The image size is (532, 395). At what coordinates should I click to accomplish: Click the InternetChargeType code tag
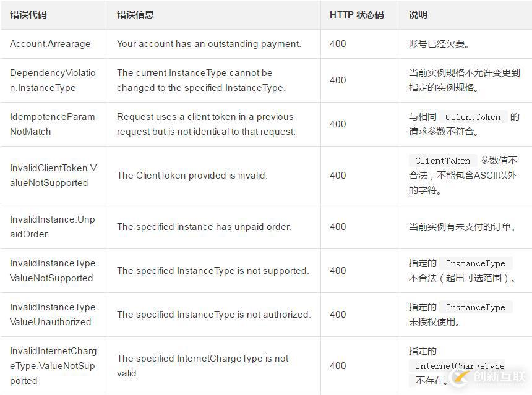click(460, 366)
